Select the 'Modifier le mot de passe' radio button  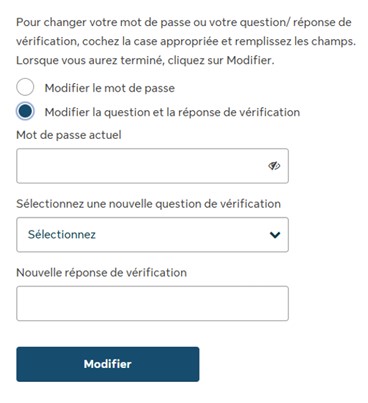[x=25, y=87]
